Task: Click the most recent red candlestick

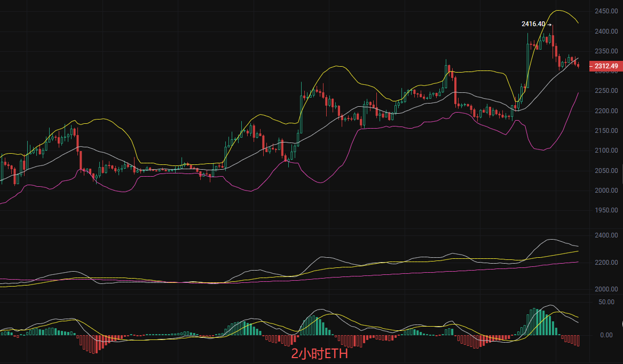Action: click(x=578, y=65)
